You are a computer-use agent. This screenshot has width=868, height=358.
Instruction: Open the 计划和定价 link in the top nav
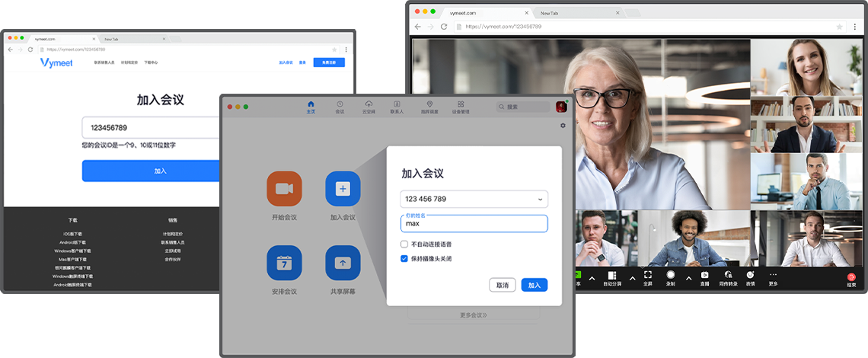129,62
